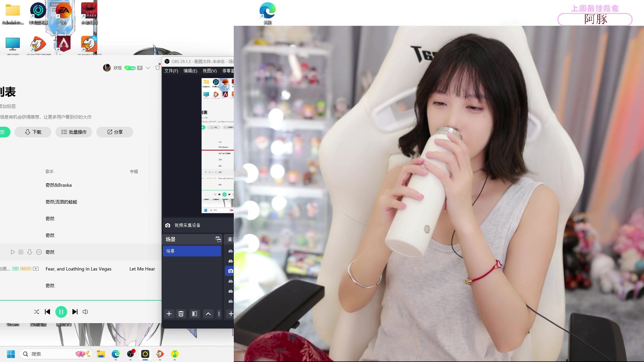Open the 视图(V) menu in OBS
The height and width of the screenshot is (362, 644).
click(210, 71)
